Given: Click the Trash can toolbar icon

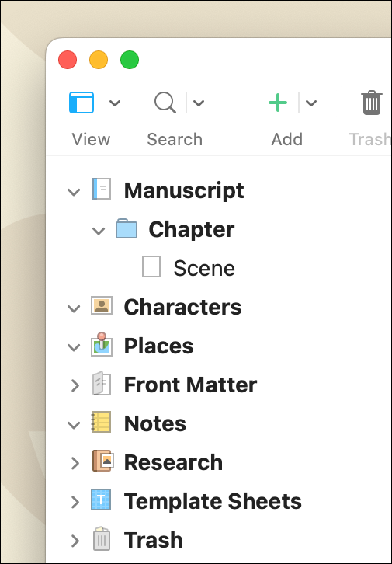Looking at the screenshot, I should tap(372, 103).
